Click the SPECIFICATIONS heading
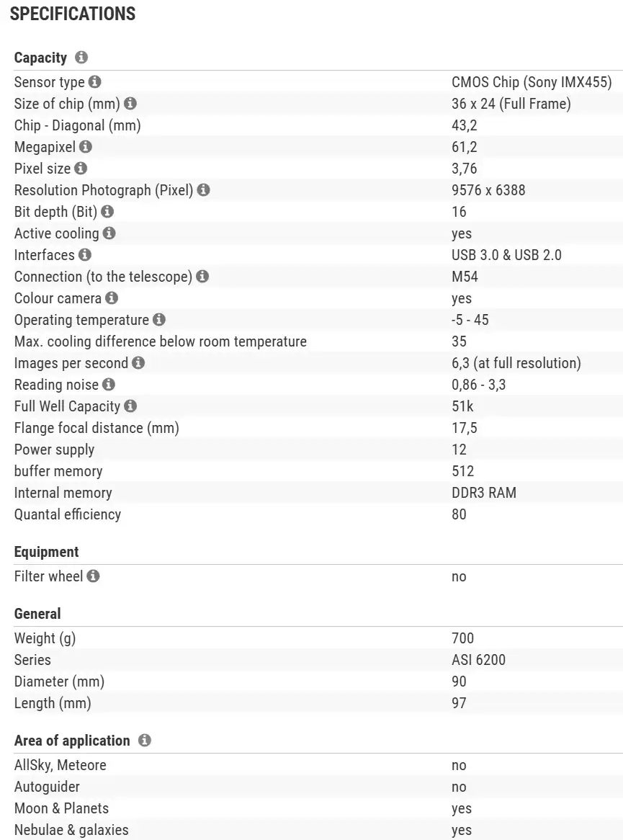This screenshot has height=840, width=623. coord(73,14)
